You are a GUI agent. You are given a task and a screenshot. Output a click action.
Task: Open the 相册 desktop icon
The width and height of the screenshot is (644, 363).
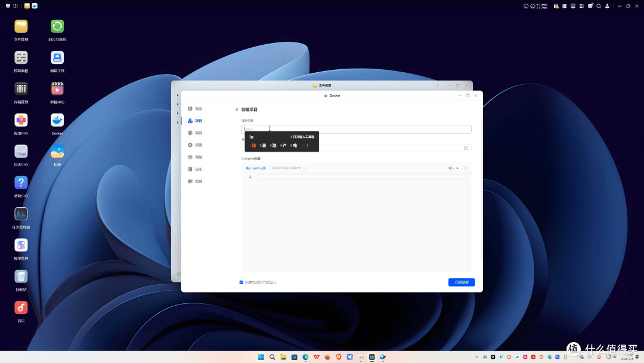tap(57, 152)
